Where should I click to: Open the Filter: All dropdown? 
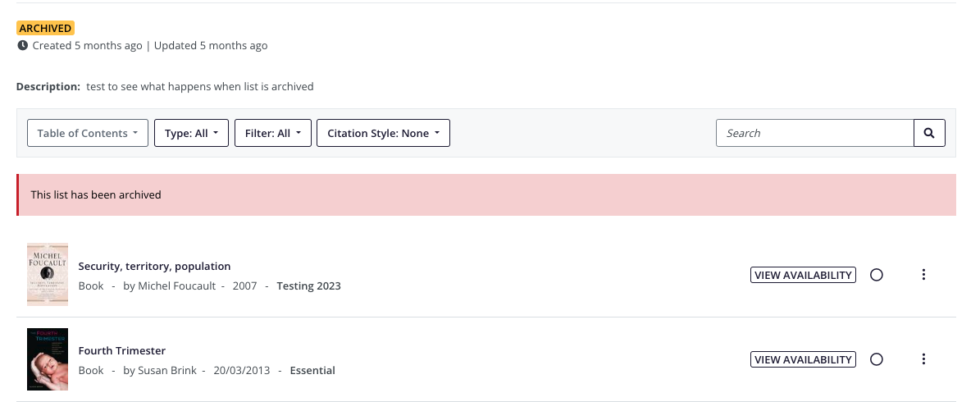click(x=273, y=133)
